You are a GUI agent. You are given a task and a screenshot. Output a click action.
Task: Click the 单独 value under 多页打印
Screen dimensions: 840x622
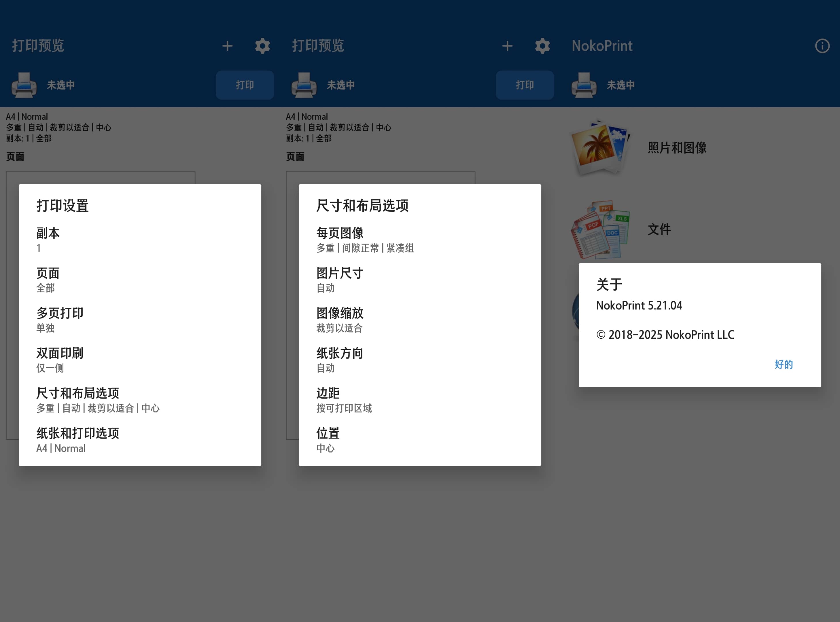[x=45, y=328]
